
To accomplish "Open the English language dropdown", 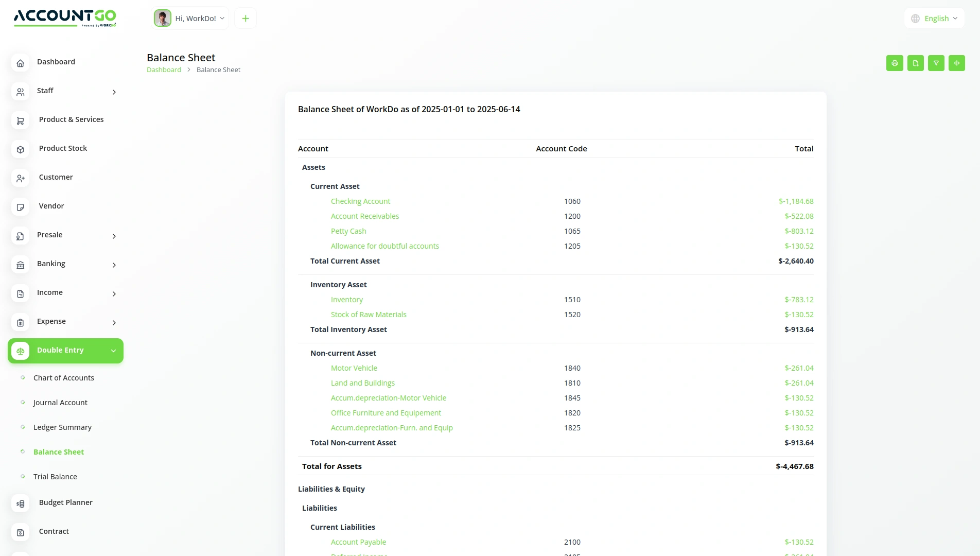I will pyautogui.click(x=934, y=19).
